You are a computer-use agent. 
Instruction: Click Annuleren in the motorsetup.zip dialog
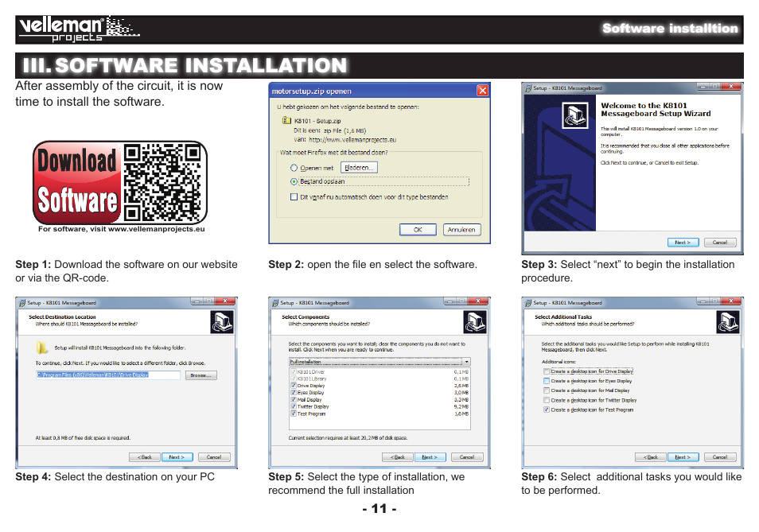click(x=461, y=230)
